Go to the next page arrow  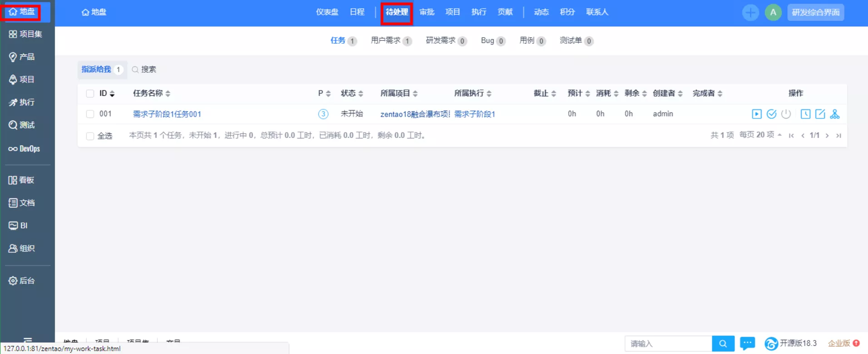827,136
